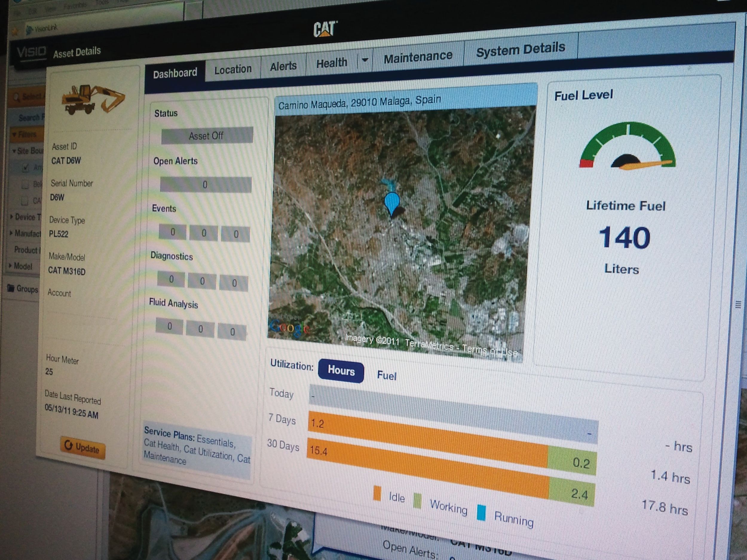Click the Lifetime Fuel value 140
Screen dimensions: 747x560
pyautogui.click(x=624, y=238)
